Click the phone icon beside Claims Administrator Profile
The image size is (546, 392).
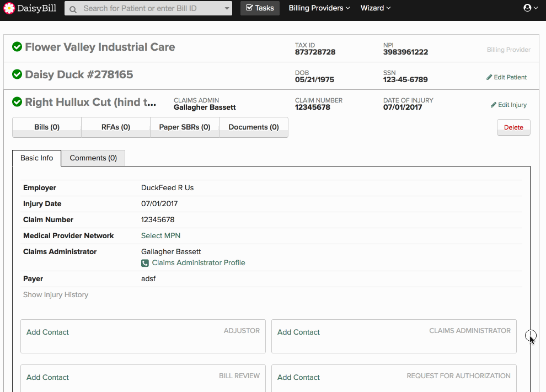[145, 263]
